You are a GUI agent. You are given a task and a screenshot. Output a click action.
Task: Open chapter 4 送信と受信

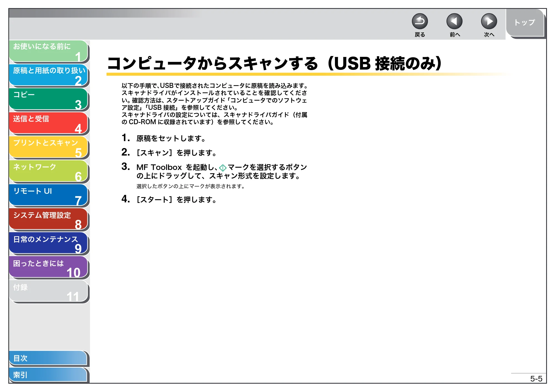(48, 123)
